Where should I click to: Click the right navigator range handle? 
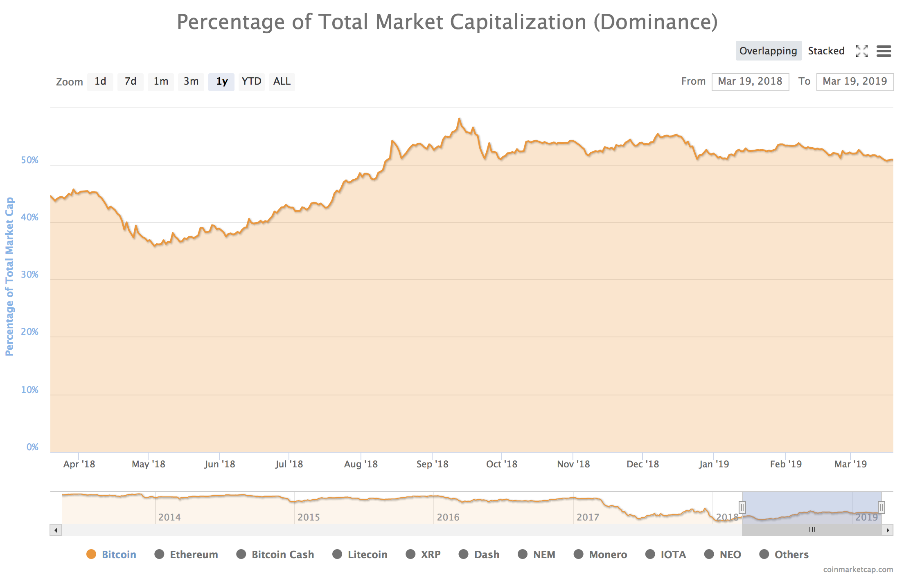click(x=881, y=507)
